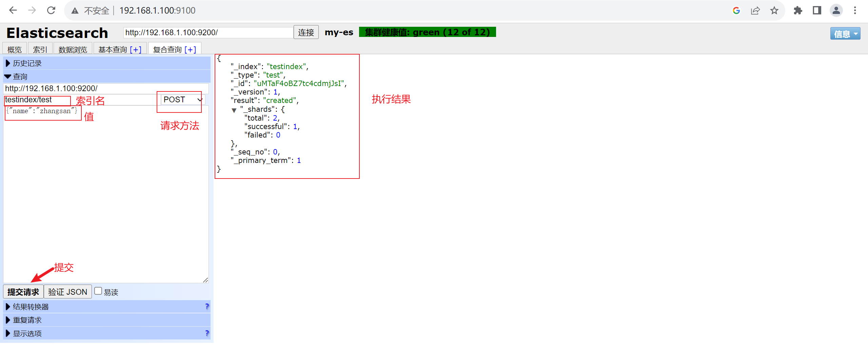Click the testindex/test path input field

[x=81, y=100]
